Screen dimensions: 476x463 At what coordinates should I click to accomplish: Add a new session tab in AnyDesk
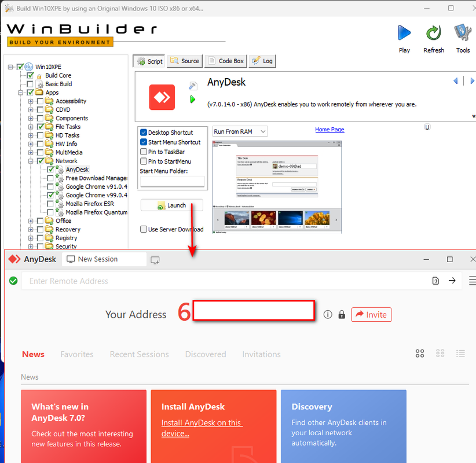(x=155, y=260)
